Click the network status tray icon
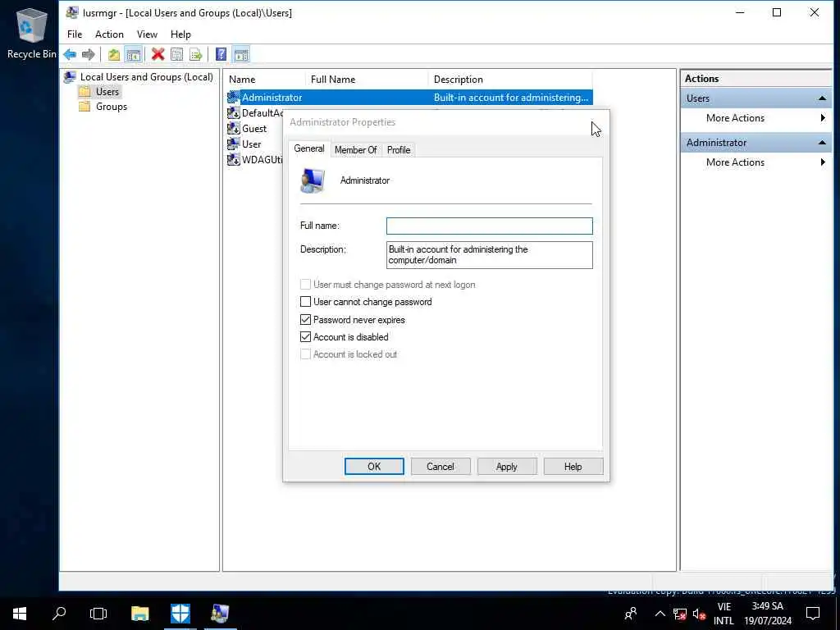This screenshot has height=630, width=840. click(680, 614)
